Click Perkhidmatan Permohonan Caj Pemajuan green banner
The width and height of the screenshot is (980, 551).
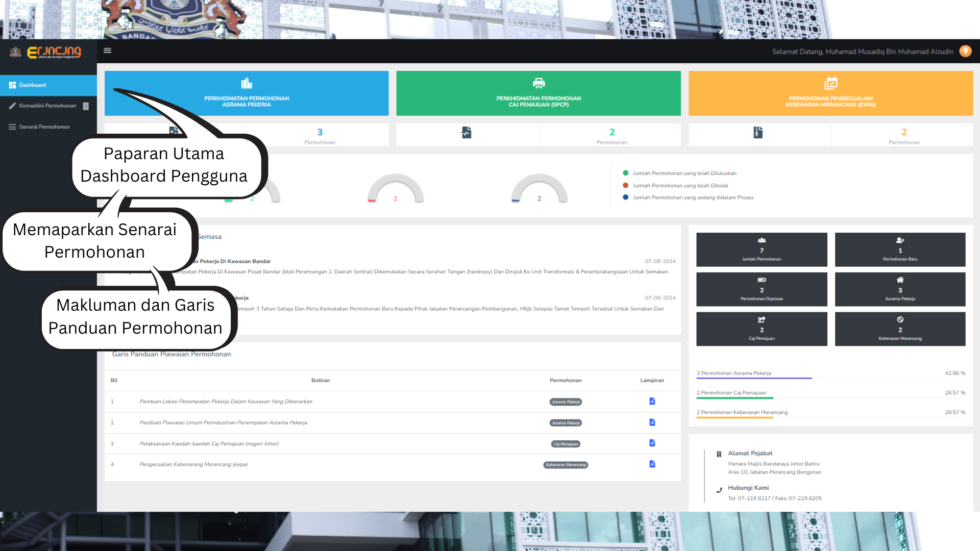click(538, 93)
